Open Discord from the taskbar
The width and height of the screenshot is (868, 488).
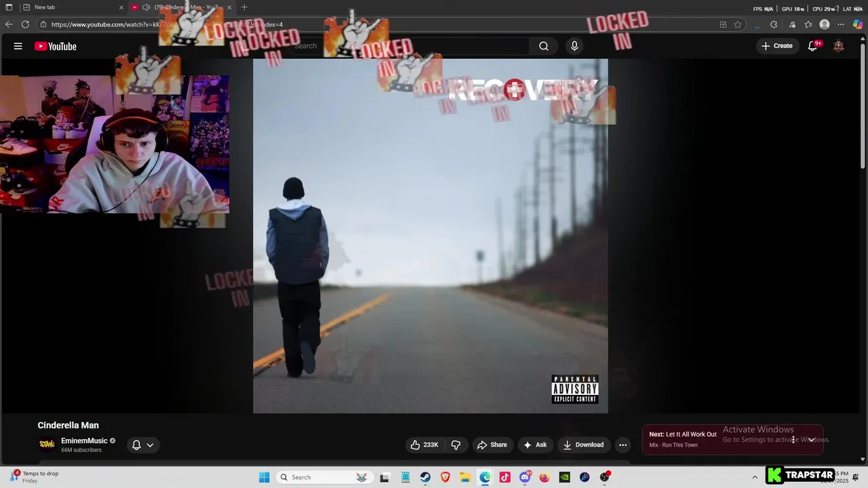[x=525, y=477]
